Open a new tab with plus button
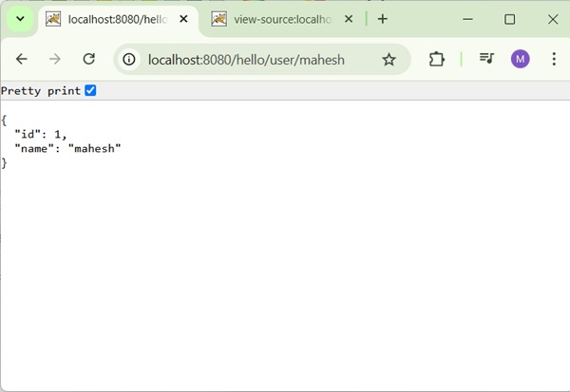 383,19
